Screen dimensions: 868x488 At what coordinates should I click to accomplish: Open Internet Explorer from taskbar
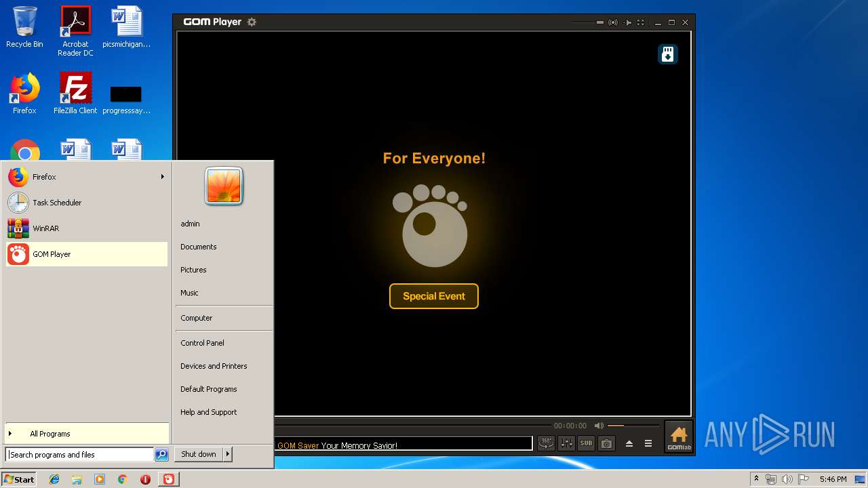point(54,479)
